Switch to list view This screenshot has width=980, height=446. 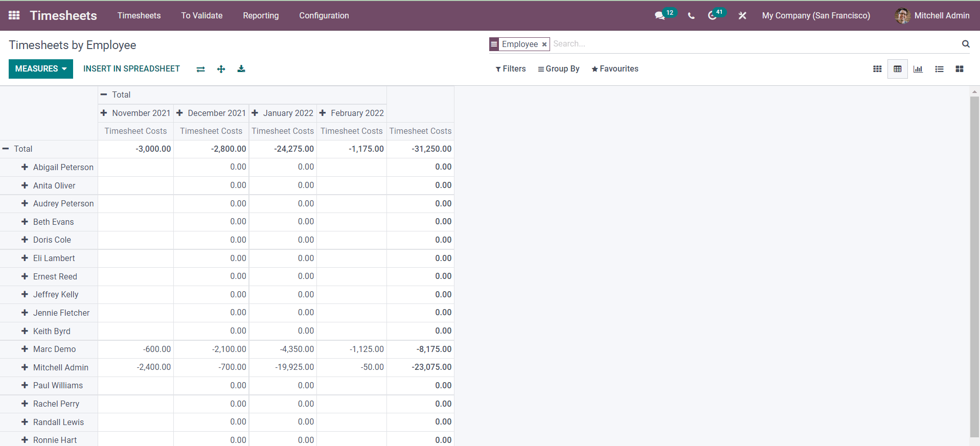click(939, 69)
